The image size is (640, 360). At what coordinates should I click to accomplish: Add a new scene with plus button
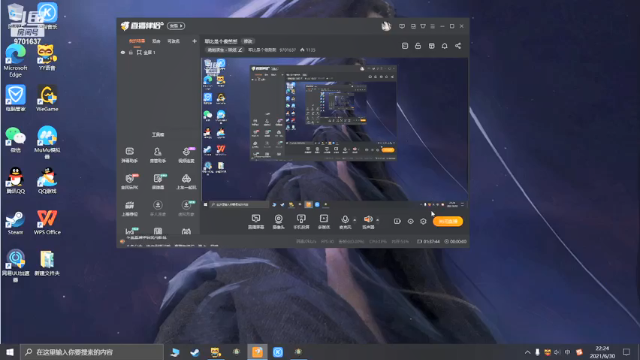pos(194,41)
